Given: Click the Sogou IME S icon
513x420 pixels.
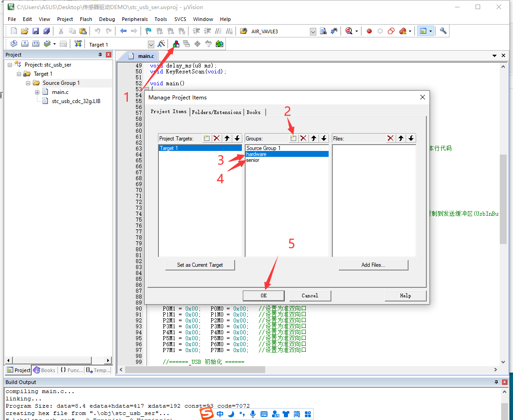Looking at the screenshot, I should (x=207, y=414).
